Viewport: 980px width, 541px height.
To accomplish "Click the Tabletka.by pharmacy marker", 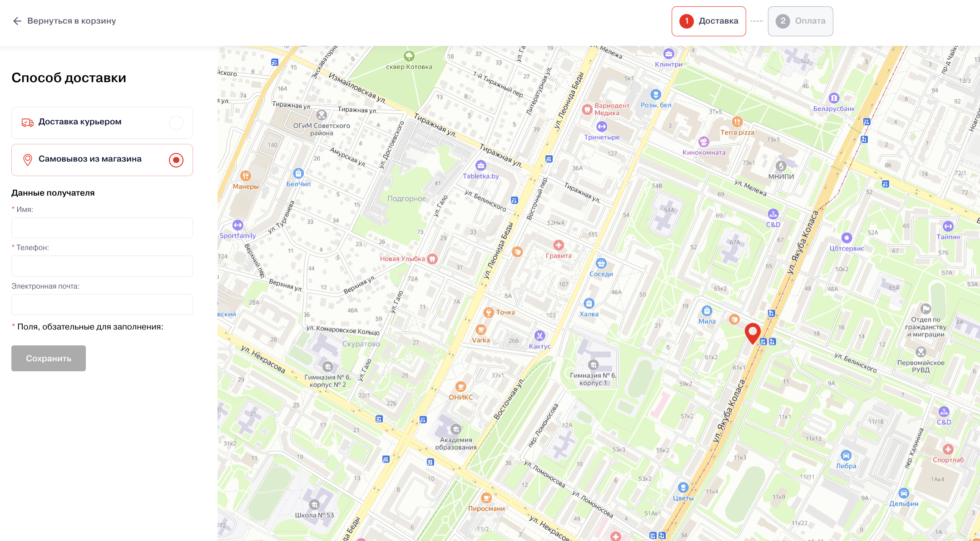I will 480,166.
